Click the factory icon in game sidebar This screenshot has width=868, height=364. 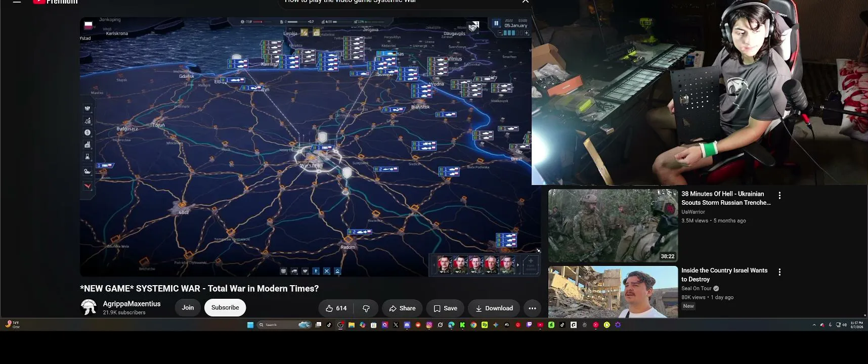pos(88,145)
